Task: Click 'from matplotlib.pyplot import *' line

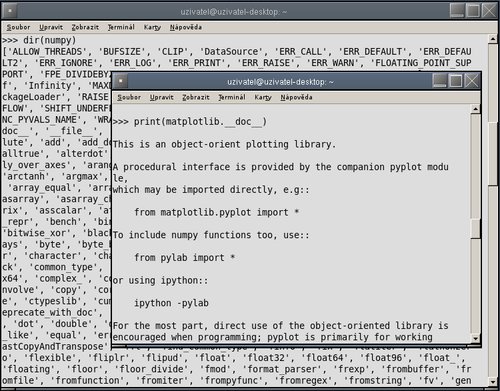Action: click(x=216, y=212)
